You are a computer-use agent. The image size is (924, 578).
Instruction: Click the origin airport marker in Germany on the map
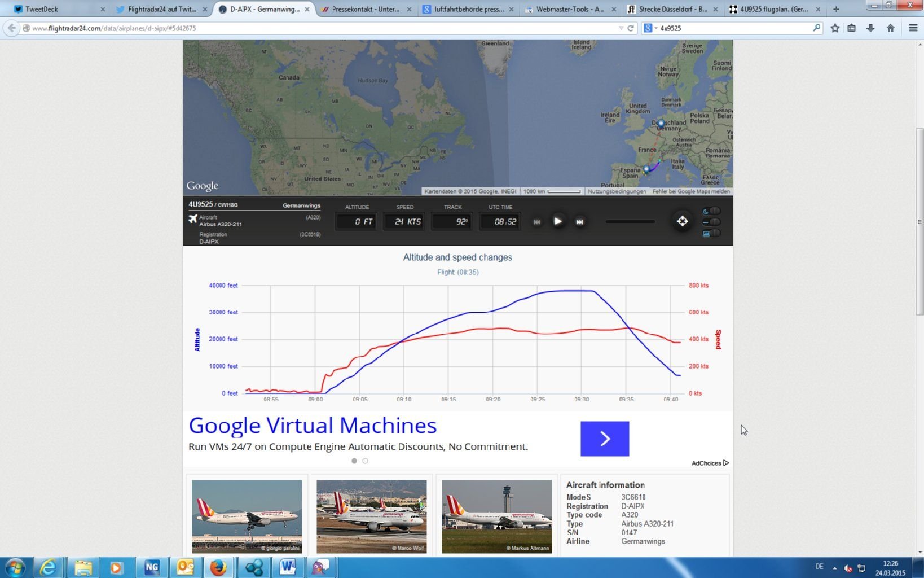click(x=661, y=123)
